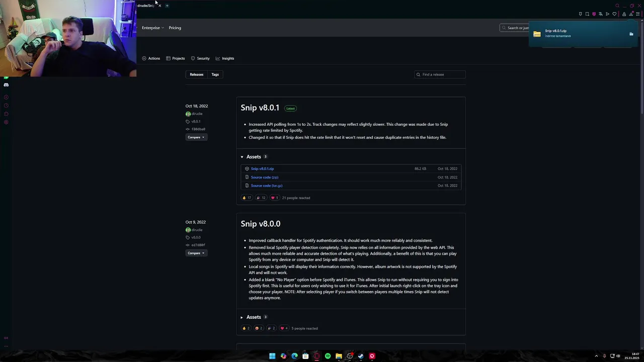
Task: Click the laugh reaction on v8.0.0
Action: click(259, 328)
